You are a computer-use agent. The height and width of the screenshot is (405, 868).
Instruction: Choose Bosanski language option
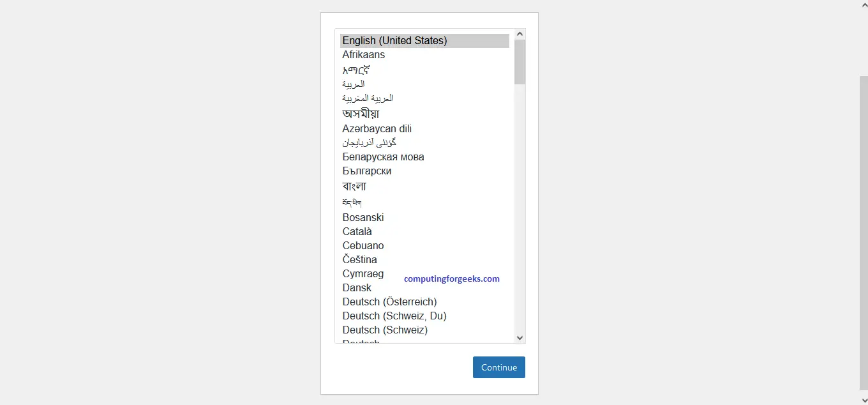tap(363, 218)
